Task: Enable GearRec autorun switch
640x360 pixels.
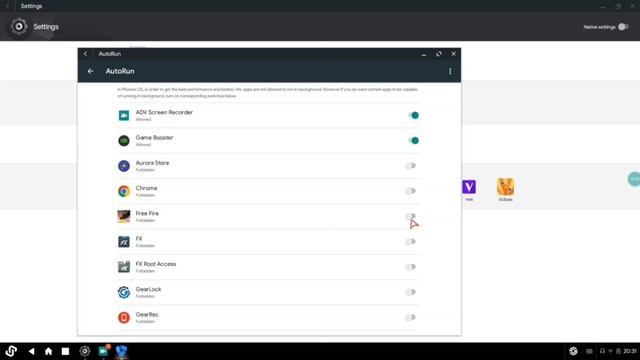Action: pos(410,318)
